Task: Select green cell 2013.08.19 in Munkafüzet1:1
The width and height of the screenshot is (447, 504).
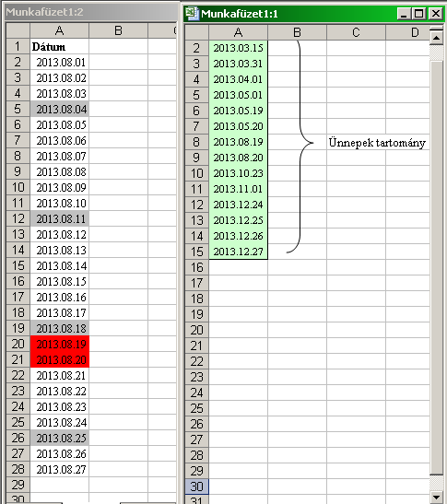Action: [x=239, y=142]
